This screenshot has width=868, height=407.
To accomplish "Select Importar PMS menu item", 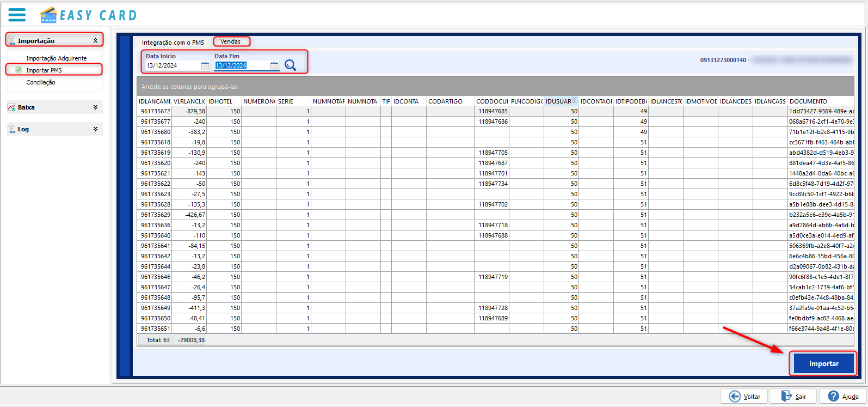I will (x=44, y=70).
